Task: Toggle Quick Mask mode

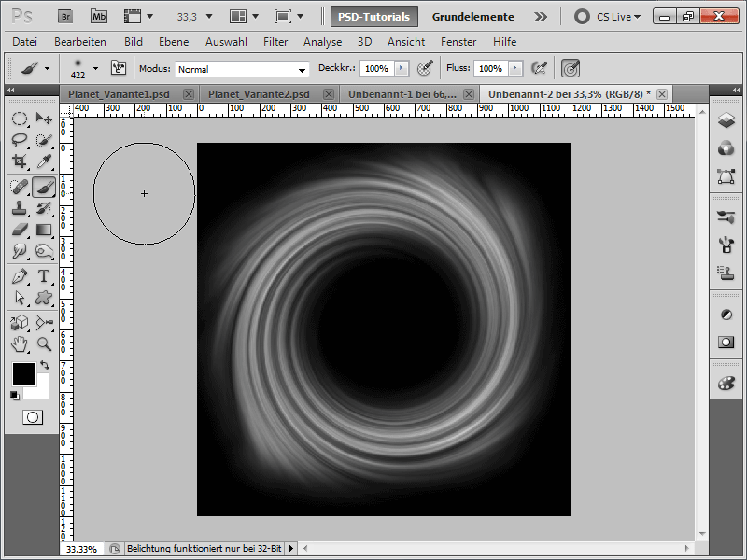Action: (x=33, y=417)
